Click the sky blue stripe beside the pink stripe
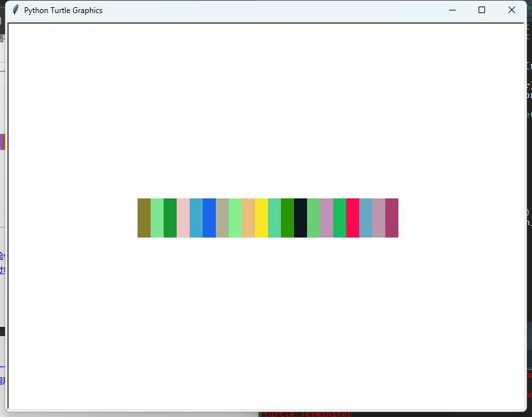The height and width of the screenshot is (417, 532). (196, 218)
